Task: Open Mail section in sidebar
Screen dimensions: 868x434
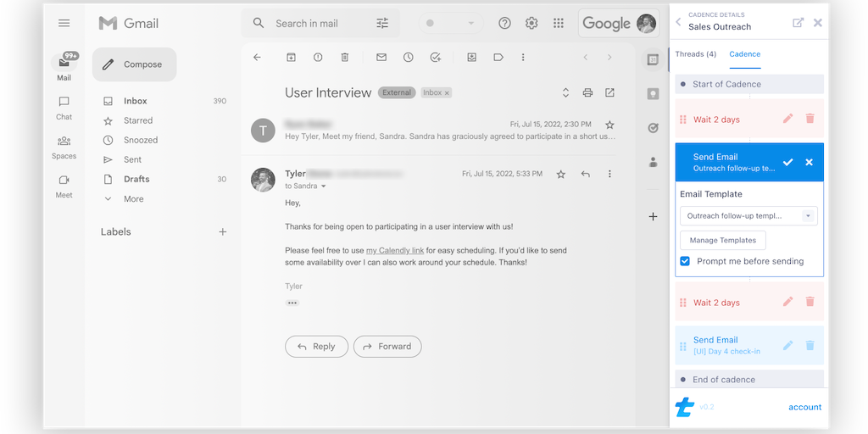Action: pos(64,66)
